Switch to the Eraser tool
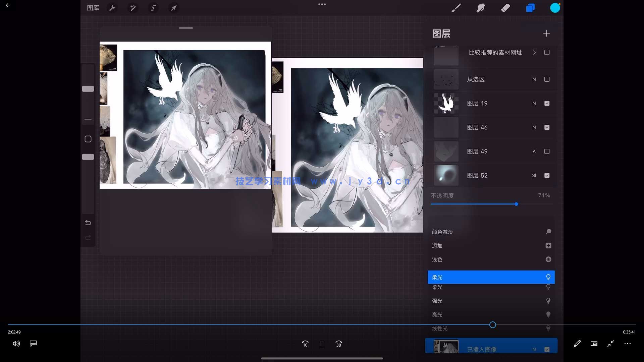The image size is (644, 362). click(505, 8)
